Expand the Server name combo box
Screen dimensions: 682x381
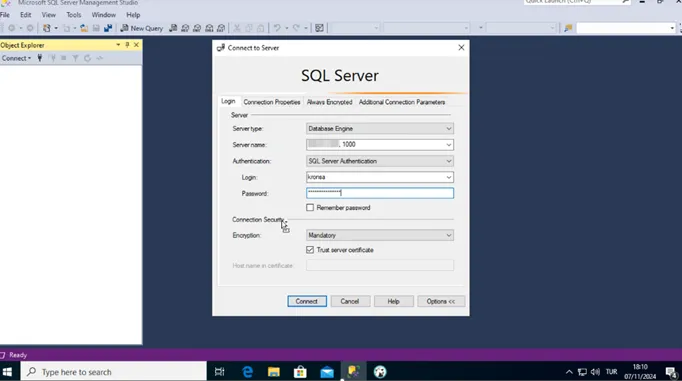click(448, 145)
